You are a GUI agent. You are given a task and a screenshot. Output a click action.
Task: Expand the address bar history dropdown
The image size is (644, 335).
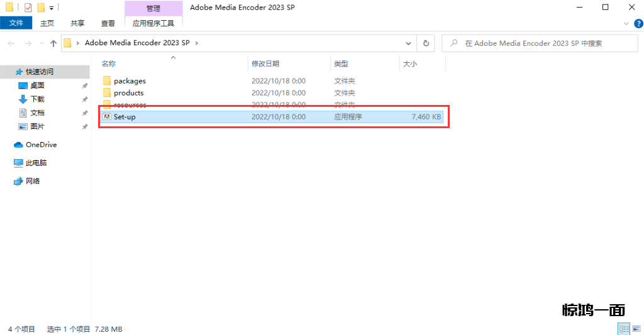point(409,43)
